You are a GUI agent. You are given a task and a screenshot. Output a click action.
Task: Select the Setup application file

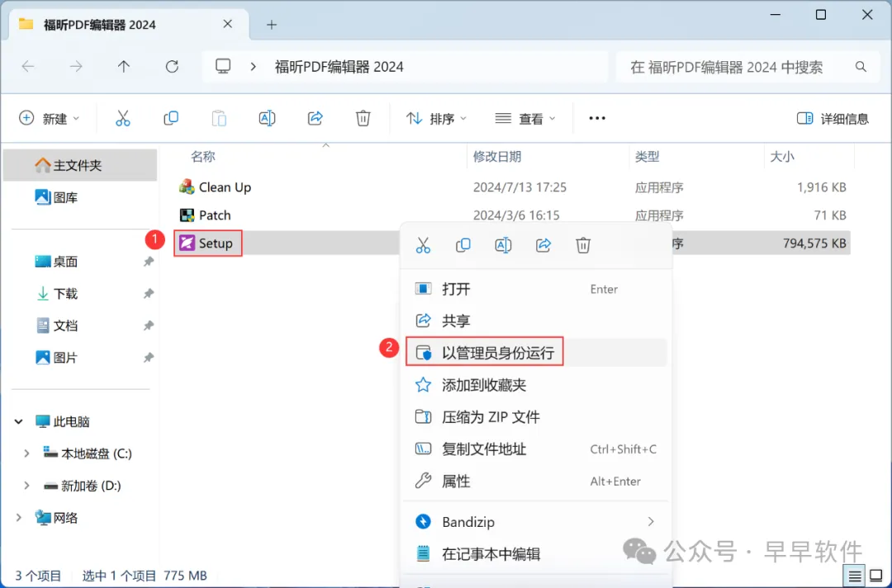pyautogui.click(x=207, y=243)
